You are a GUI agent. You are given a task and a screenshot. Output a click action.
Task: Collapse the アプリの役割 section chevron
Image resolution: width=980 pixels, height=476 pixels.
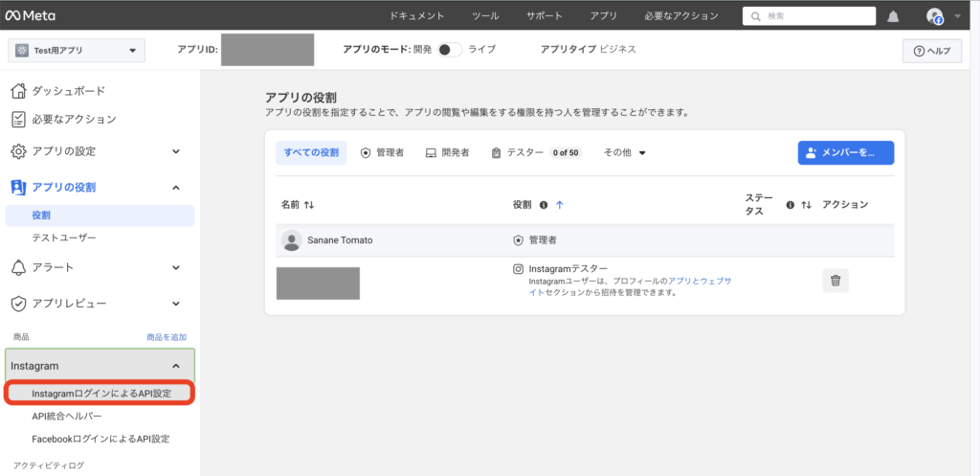(176, 187)
